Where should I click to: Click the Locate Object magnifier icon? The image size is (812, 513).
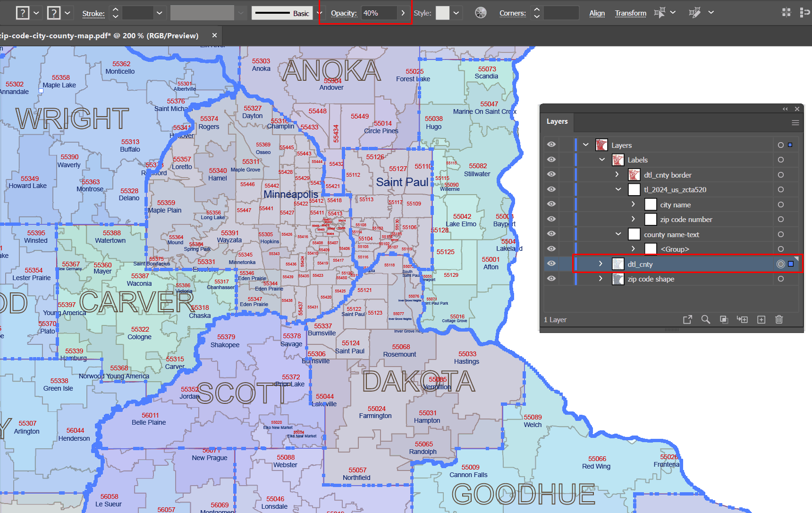click(x=706, y=320)
